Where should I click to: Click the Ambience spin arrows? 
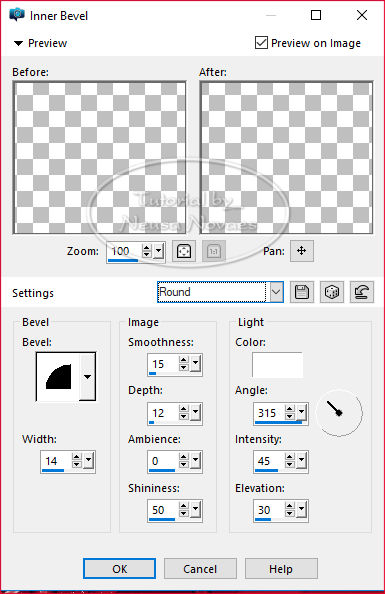pyautogui.click(x=183, y=461)
